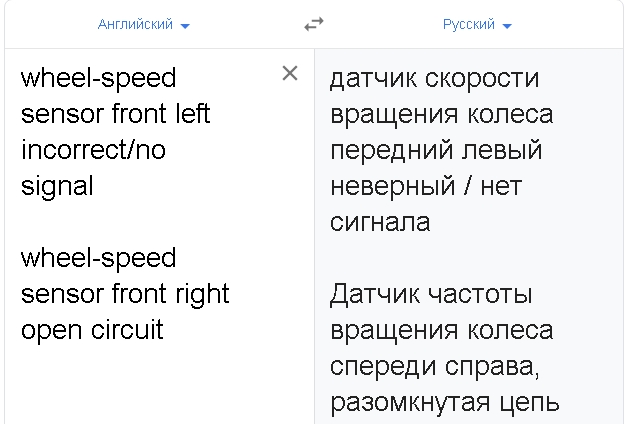Click 'неверный / нет' in translated text
Screen dimensions: 629x424
[x=425, y=186]
